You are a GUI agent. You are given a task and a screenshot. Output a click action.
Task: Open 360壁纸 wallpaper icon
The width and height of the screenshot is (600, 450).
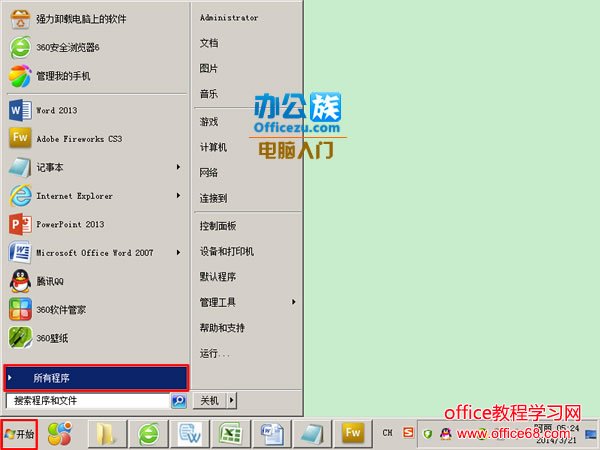coord(20,338)
